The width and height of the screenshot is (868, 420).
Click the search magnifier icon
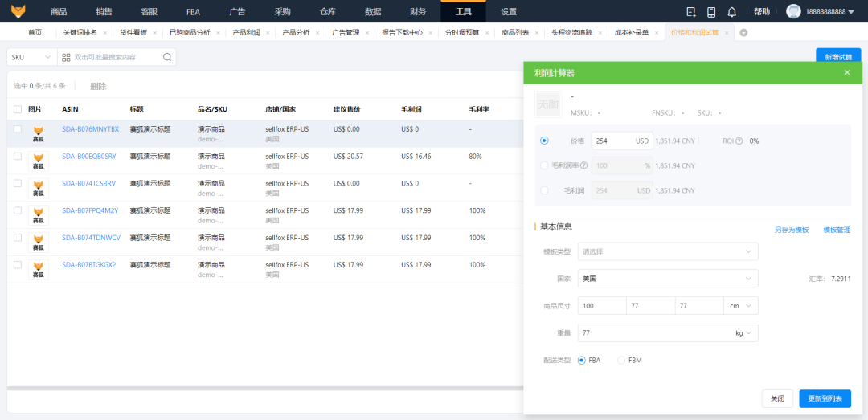tap(167, 57)
